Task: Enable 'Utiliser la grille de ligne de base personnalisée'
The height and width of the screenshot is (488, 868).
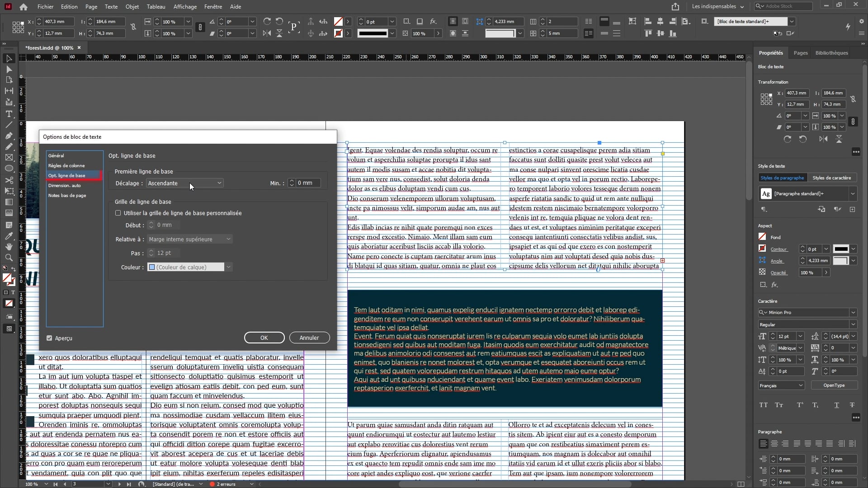Action: (x=118, y=213)
